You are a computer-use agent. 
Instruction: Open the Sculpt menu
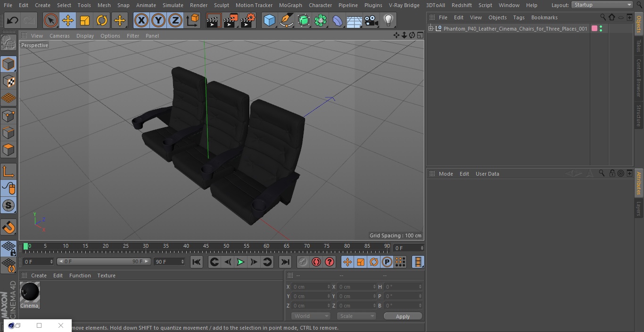(x=221, y=5)
